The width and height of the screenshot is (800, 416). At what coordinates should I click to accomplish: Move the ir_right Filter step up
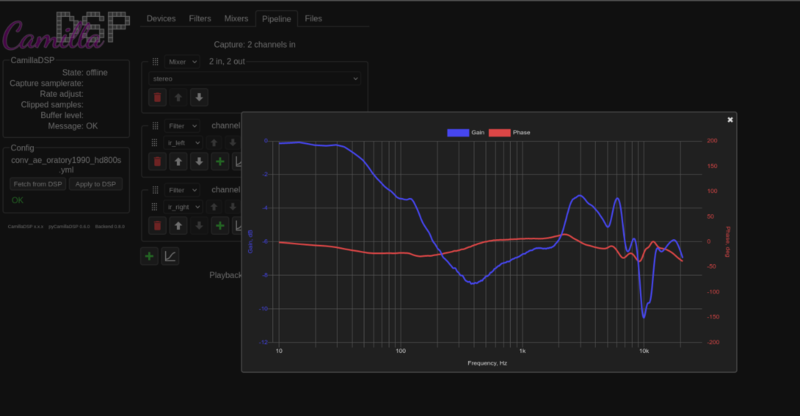point(178,225)
